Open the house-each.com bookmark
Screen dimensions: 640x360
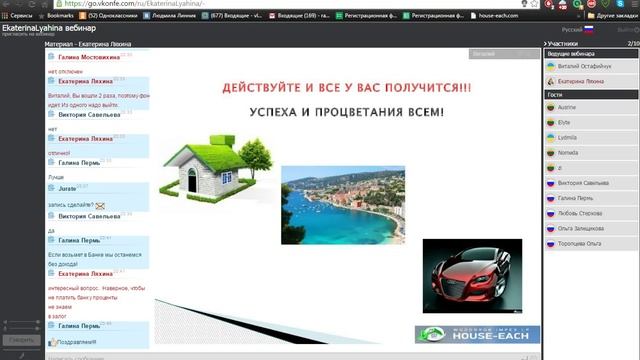(x=494, y=16)
